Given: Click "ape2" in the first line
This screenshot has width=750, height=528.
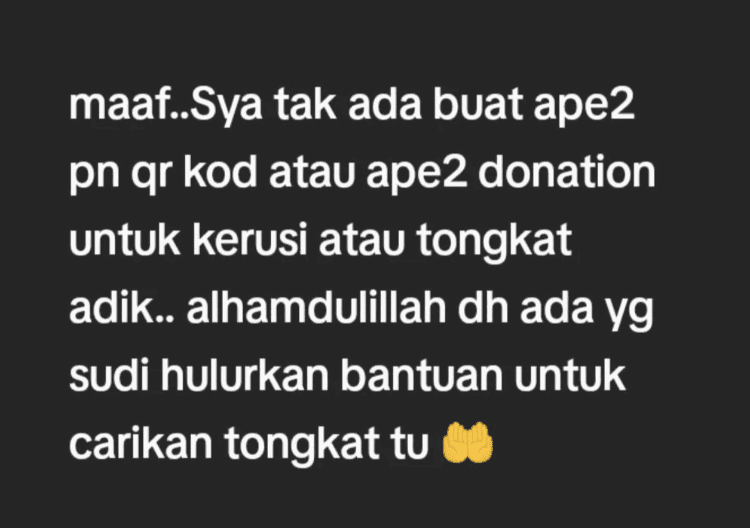Looking at the screenshot, I should (x=584, y=107).
